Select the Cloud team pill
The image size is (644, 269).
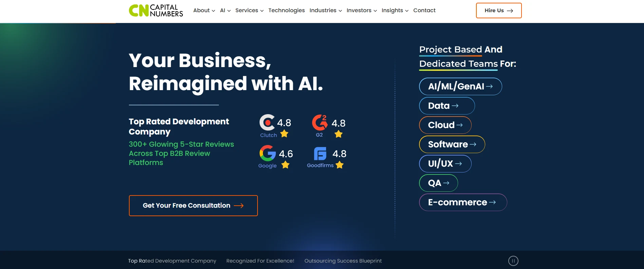coord(445,125)
